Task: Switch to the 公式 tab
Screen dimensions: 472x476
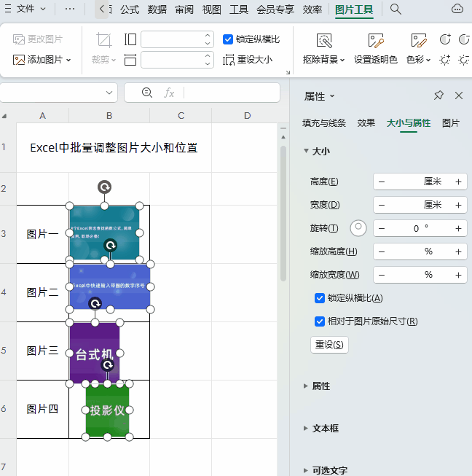Action: point(130,9)
